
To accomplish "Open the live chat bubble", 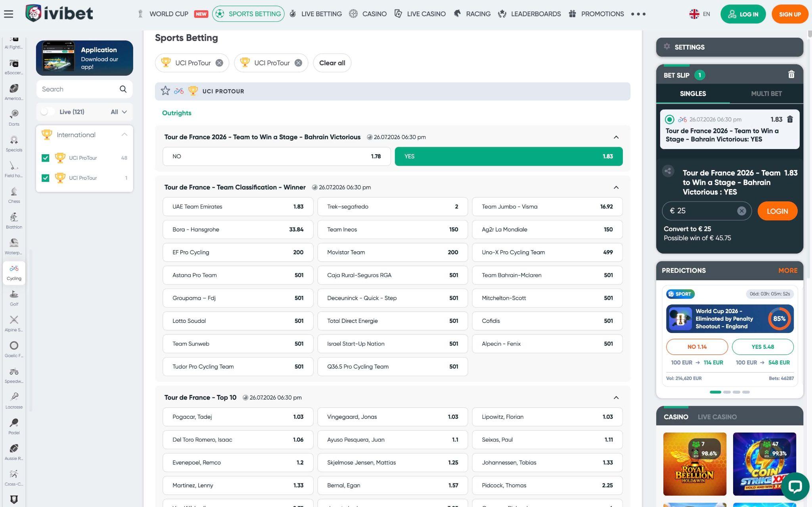I will 795,486.
